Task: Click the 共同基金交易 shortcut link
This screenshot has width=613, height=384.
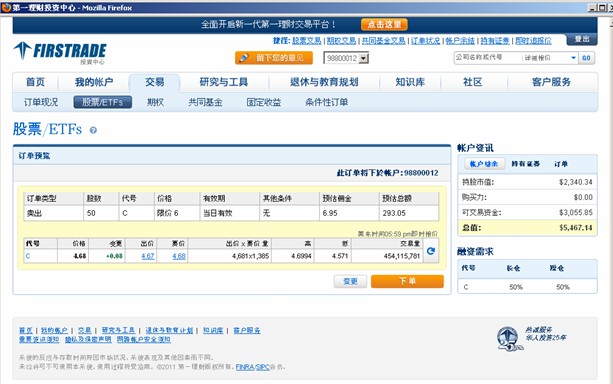Action: point(384,41)
